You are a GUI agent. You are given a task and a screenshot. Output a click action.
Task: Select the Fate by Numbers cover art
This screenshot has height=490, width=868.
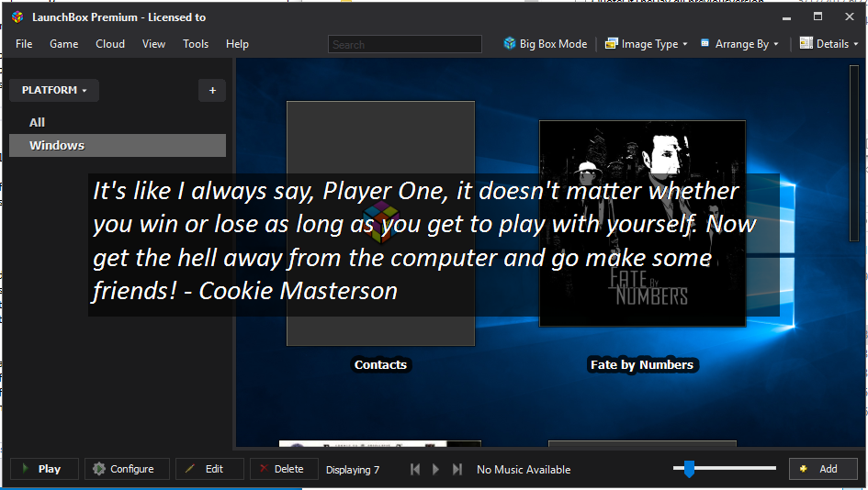point(642,223)
